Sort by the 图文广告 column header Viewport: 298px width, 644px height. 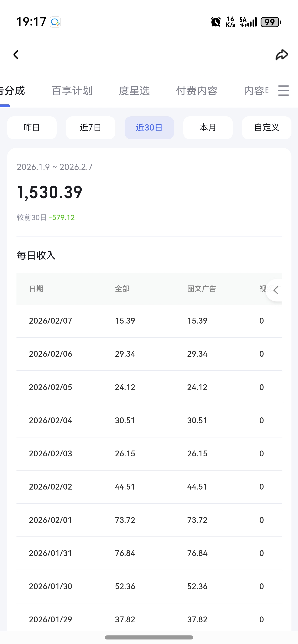202,289
